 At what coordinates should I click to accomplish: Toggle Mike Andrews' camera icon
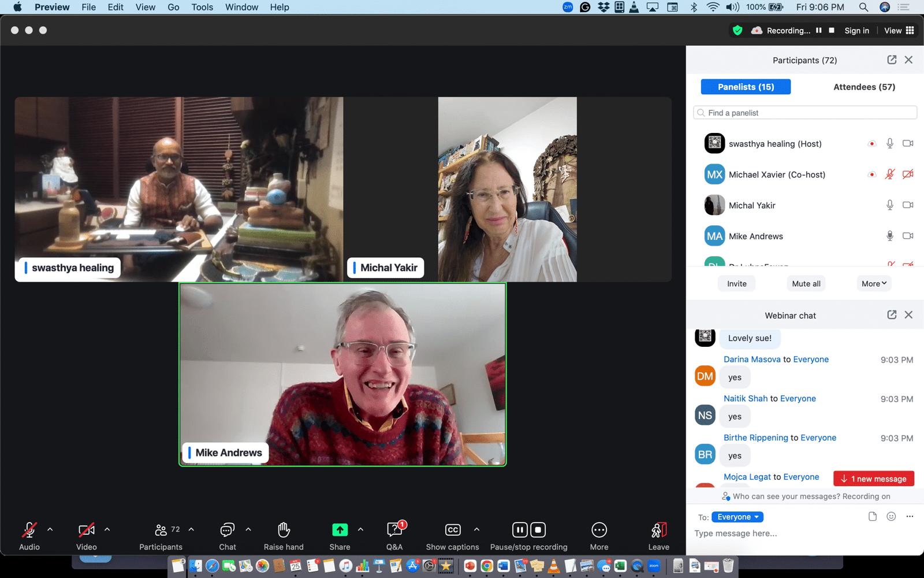tap(908, 235)
